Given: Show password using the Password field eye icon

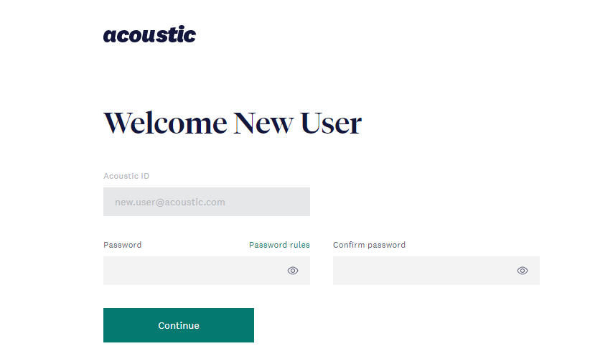Looking at the screenshot, I should (x=293, y=271).
